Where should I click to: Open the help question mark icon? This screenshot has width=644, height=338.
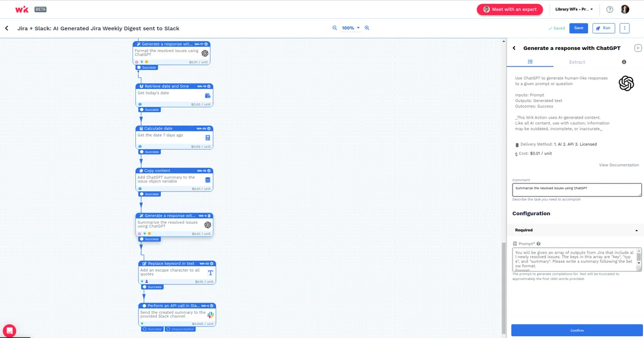(x=610, y=9)
